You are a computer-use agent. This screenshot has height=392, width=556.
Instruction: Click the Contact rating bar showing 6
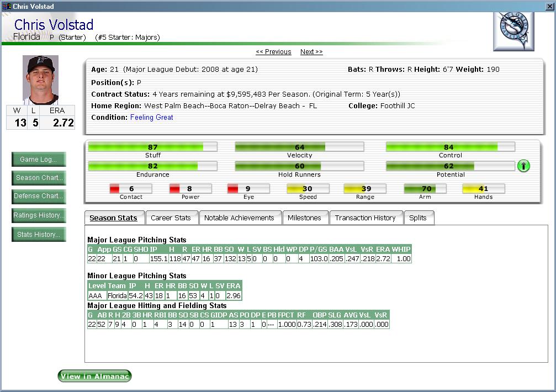pyautogui.click(x=131, y=189)
